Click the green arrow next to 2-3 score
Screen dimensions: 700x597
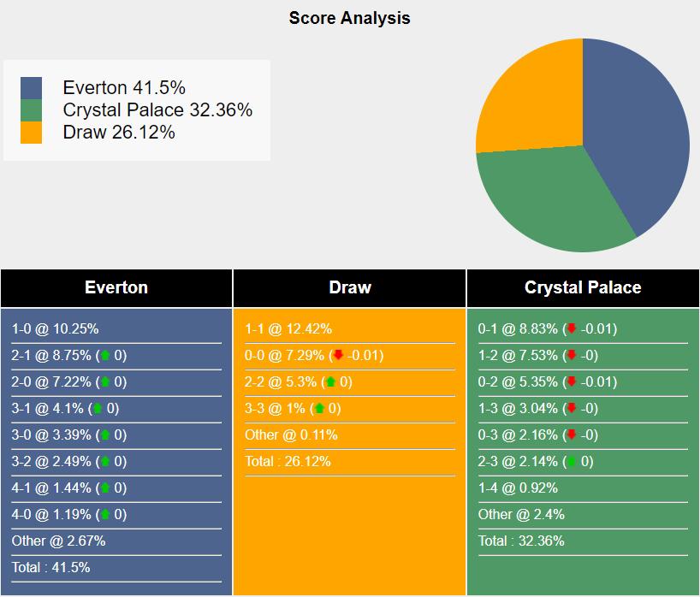(572, 462)
